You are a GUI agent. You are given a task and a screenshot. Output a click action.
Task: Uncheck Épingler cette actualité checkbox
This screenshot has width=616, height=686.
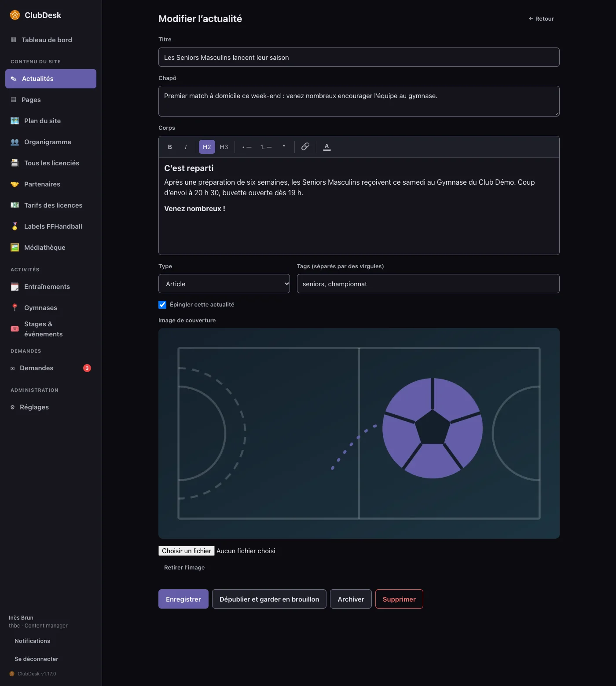point(162,305)
